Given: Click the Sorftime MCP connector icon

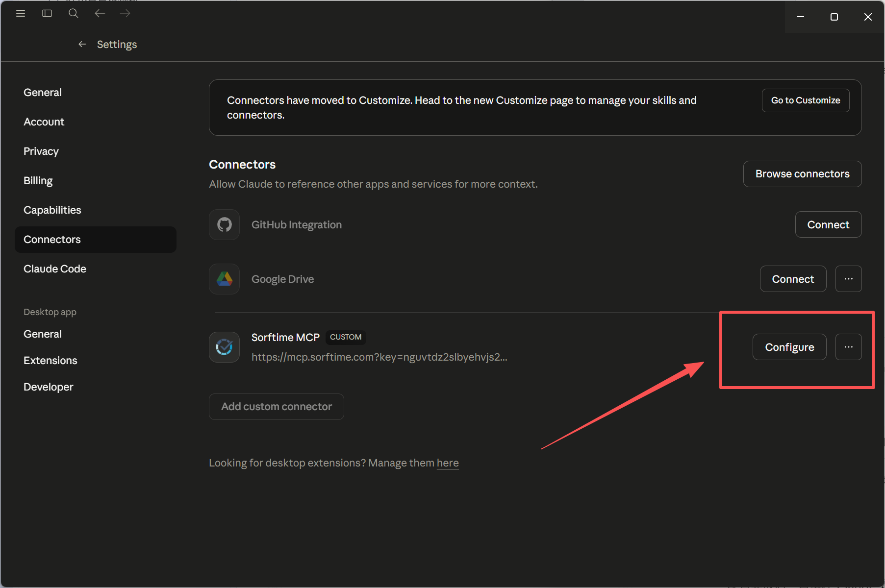Looking at the screenshot, I should pos(224,347).
